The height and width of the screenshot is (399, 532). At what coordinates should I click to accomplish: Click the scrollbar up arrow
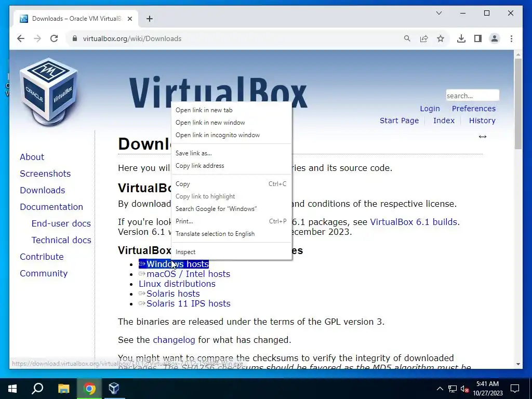pos(518,54)
